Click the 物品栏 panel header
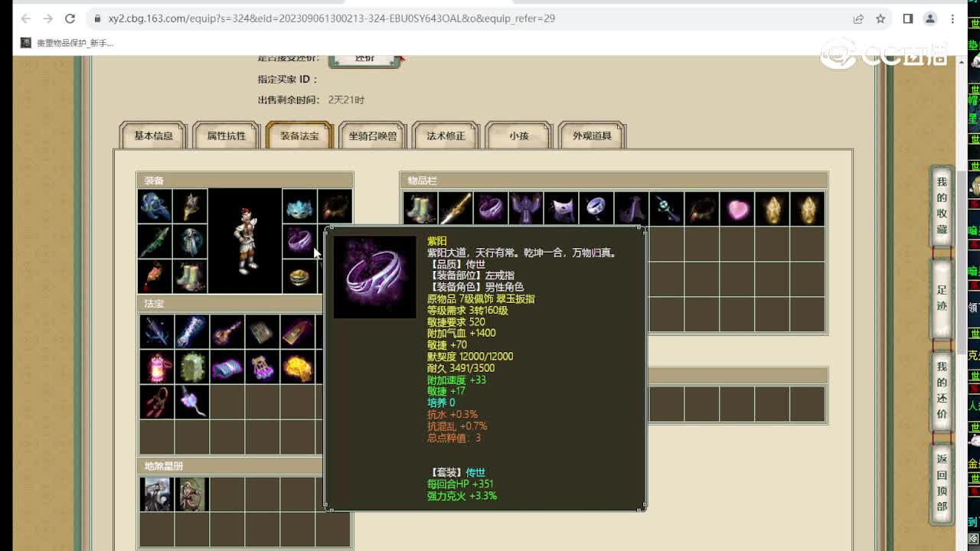980x551 pixels. 614,181
